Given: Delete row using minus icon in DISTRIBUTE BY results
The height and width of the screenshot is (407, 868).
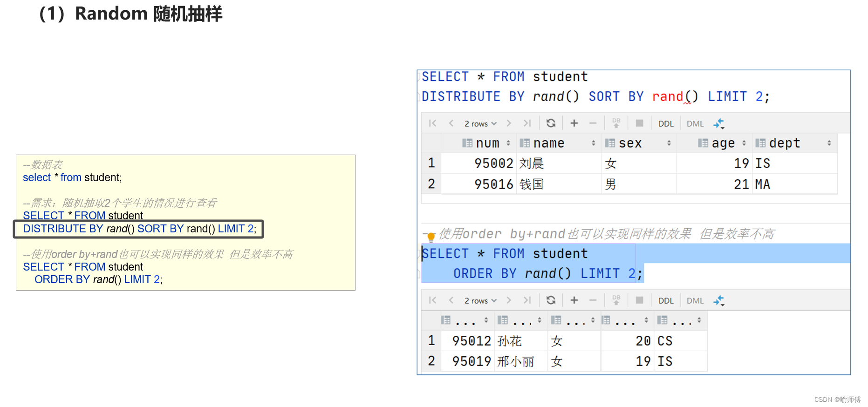Looking at the screenshot, I should click(593, 123).
